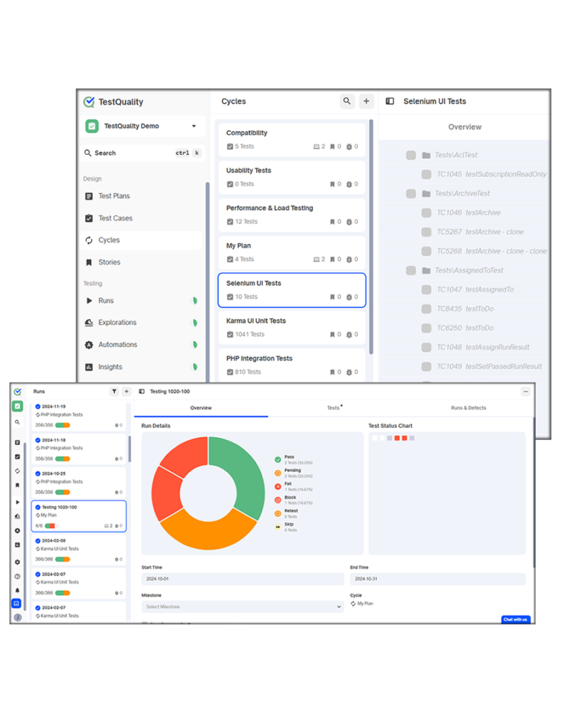Select the 2024-02-08 Karma UI Unit Tests run
Screen dimensions: 564x728
click(78, 550)
